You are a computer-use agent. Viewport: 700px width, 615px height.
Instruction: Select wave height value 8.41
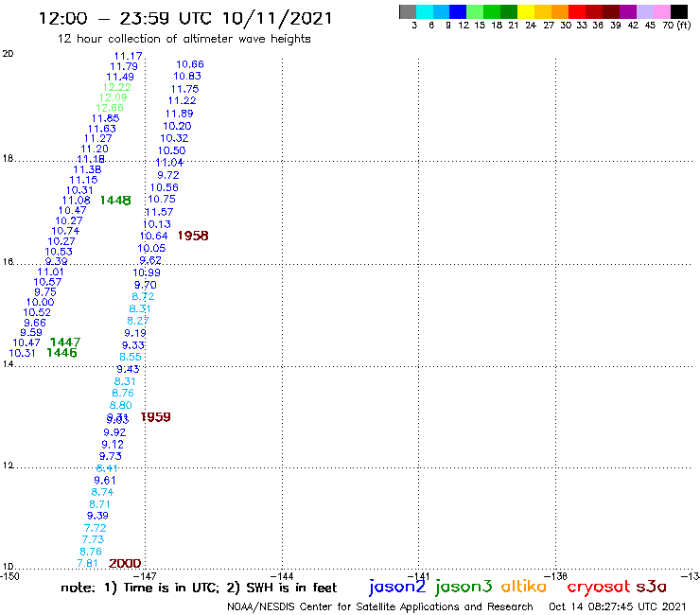(107, 468)
